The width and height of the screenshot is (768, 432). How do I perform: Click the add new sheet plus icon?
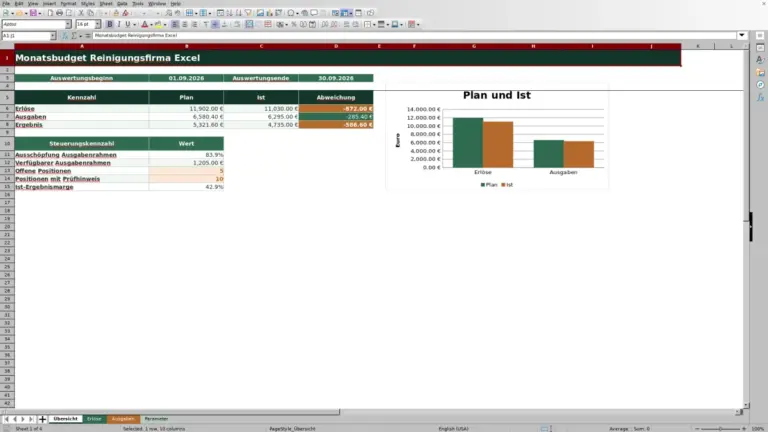pos(43,419)
